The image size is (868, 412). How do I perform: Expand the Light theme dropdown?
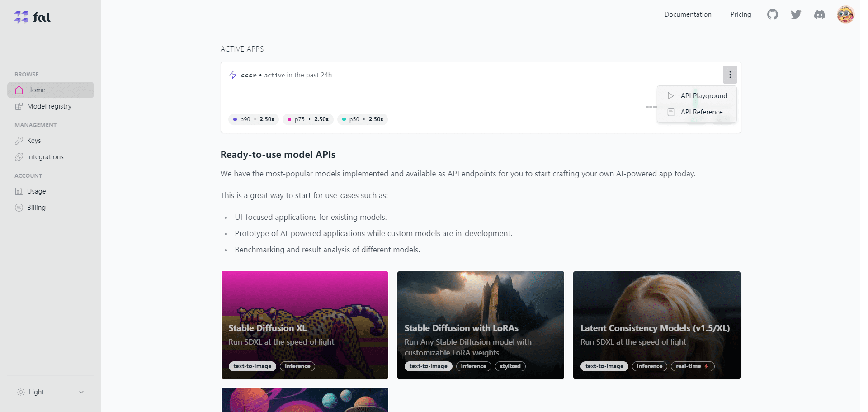pyautogui.click(x=51, y=392)
